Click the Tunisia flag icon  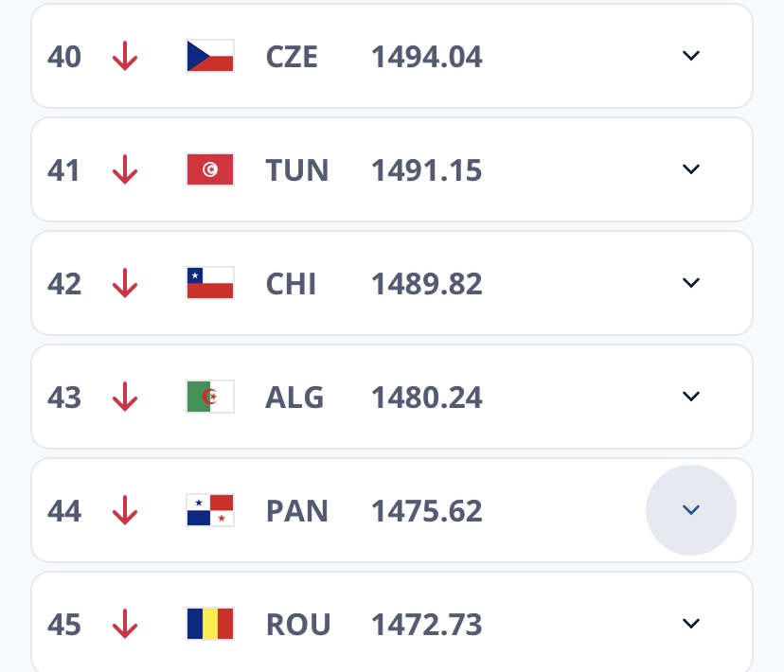click(210, 170)
